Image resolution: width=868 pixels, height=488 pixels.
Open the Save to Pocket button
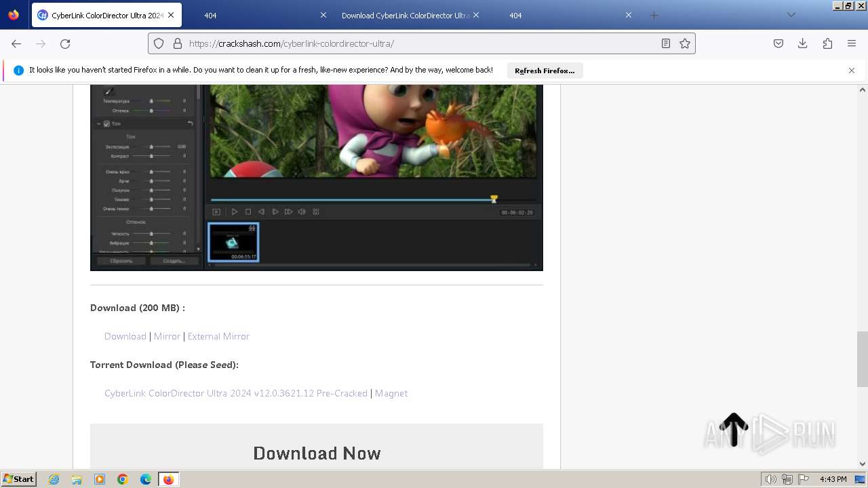click(778, 43)
